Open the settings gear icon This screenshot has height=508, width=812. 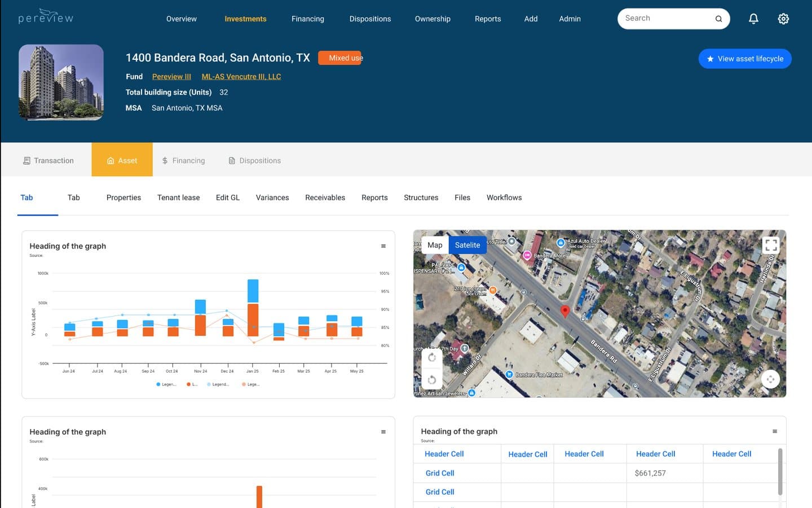click(783, 19)
